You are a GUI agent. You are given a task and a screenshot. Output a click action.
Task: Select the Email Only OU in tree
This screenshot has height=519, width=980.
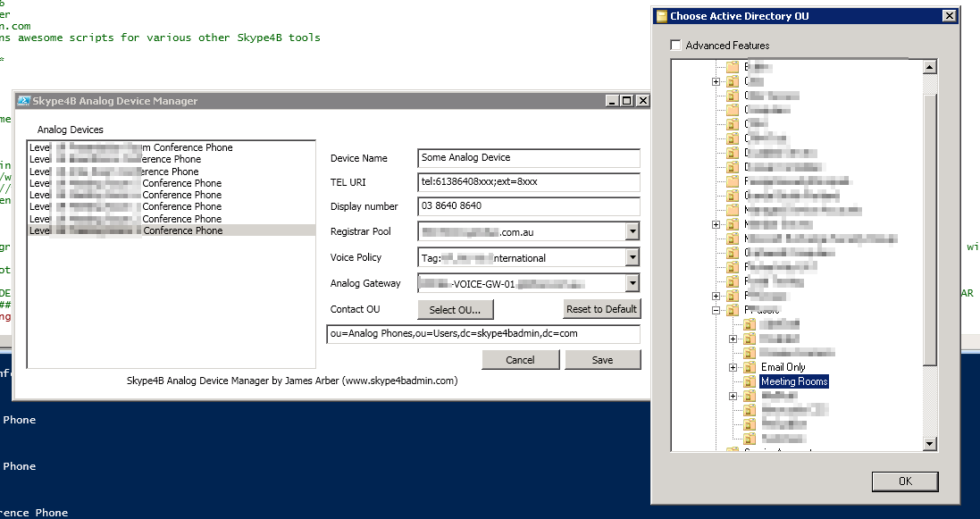tap(783, 367)
